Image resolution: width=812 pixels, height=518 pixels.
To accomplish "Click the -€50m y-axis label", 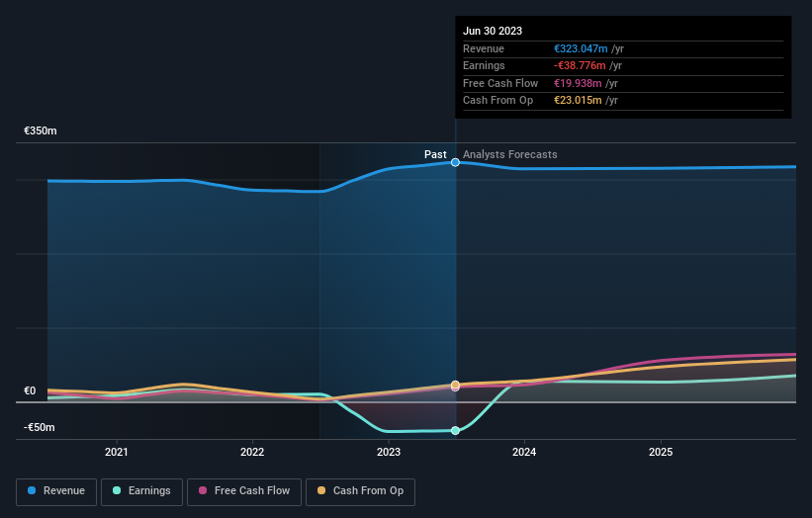I will [40, 427].
